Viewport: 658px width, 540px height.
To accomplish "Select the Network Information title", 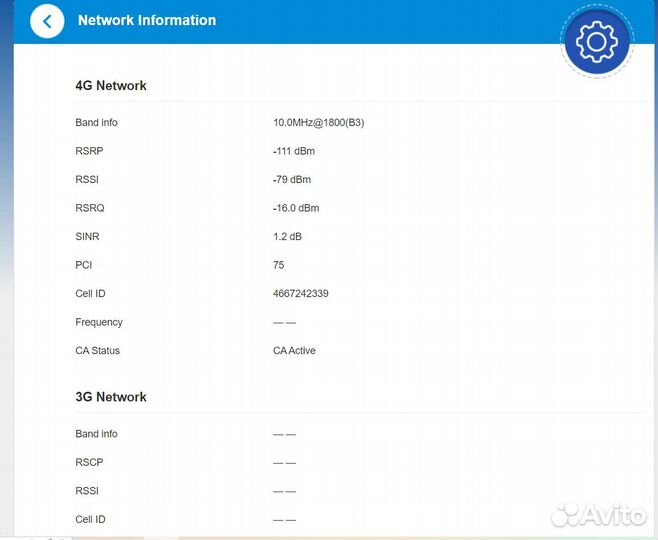I will [x=147, y=20].
